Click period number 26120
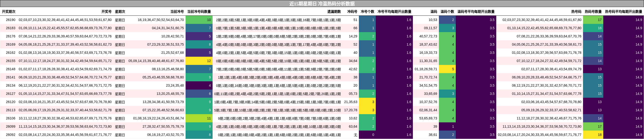644x139 pixels. click(11, 102)
